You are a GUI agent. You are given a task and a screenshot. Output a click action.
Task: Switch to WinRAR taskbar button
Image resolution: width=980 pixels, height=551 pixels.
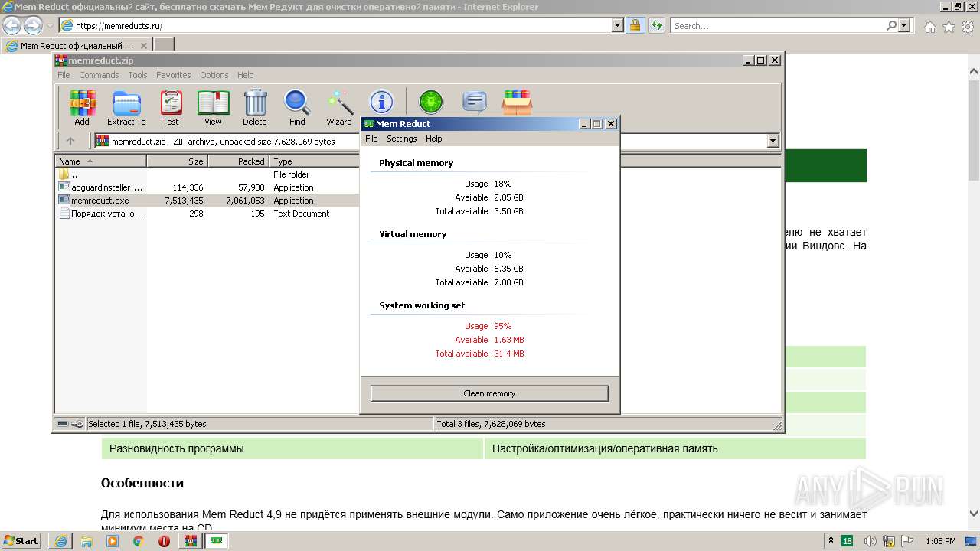tap(191, 541)
